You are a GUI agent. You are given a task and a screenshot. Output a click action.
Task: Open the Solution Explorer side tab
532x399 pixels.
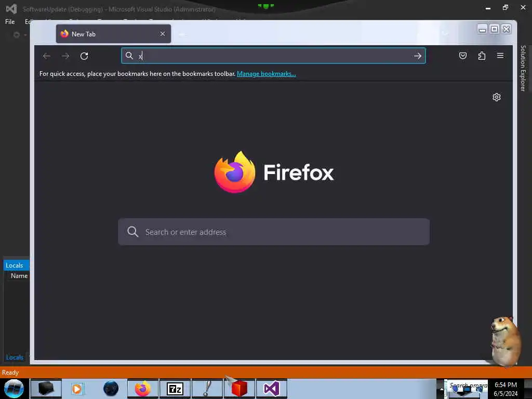pyautogui.click(x=523, y=68)
